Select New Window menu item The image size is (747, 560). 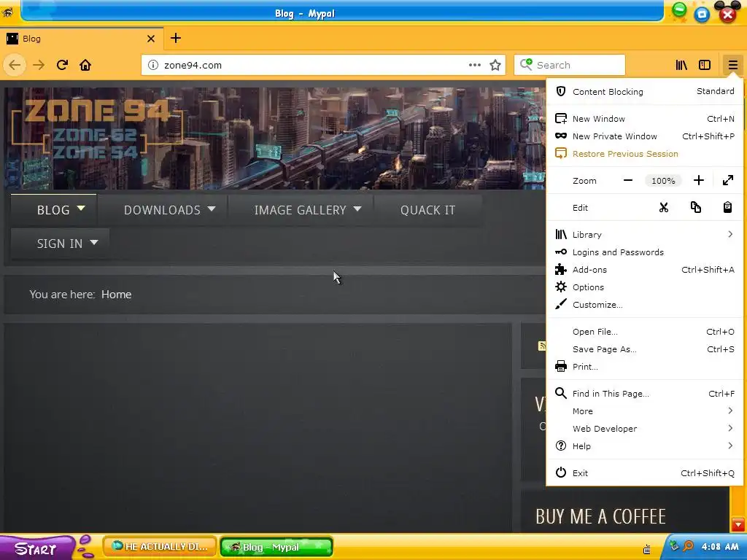(x=645, y=119)
